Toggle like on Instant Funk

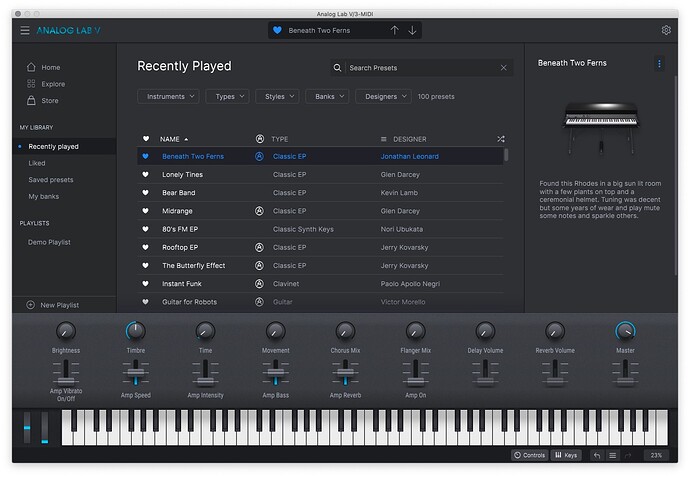(x=146, y=284)
